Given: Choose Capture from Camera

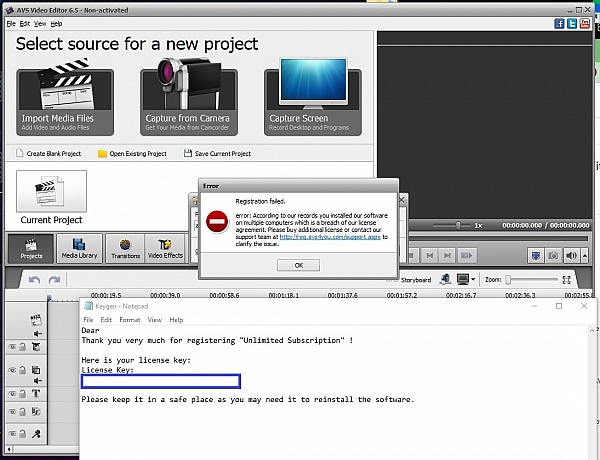Looking at the screenshot, I should point(189,97).
